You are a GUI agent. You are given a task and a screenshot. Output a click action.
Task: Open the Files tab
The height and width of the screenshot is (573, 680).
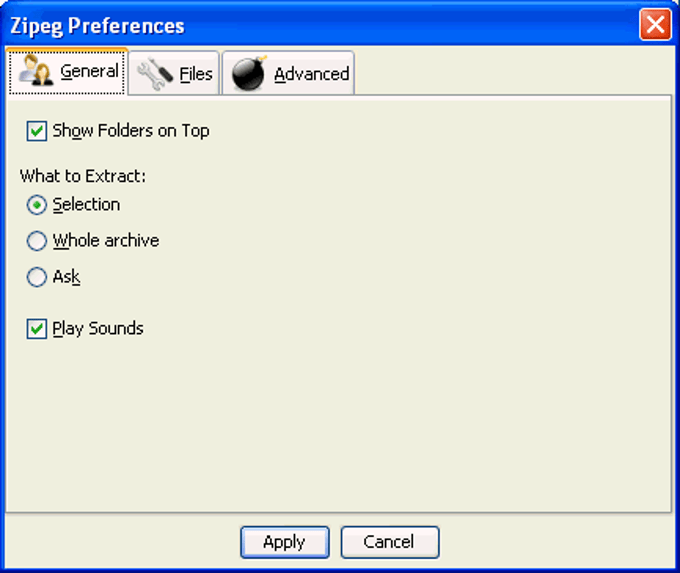174,73
